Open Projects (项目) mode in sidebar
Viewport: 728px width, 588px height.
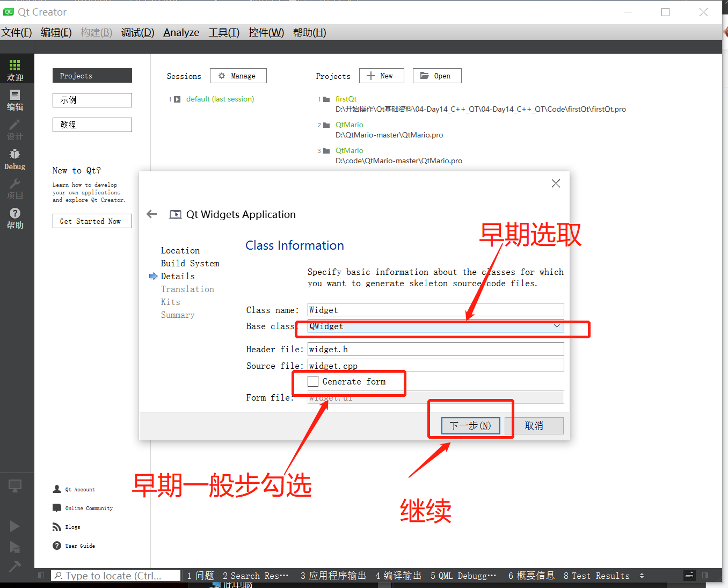(x=15, y=189)
